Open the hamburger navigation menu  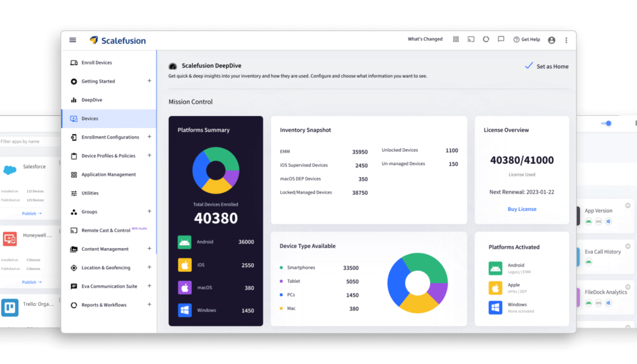click(72, 39)
